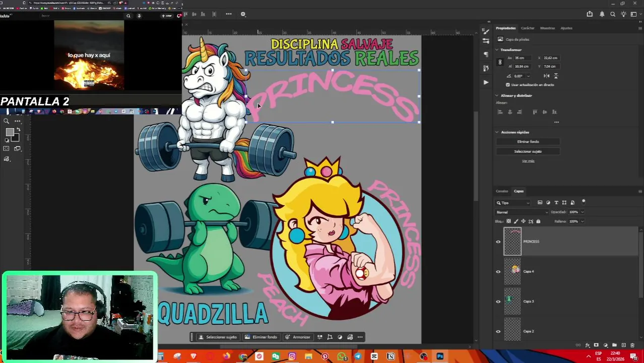644x363 pixels.
Task: Open Photoshop from the Windows taskbar
Action: (x=440, y=356)
